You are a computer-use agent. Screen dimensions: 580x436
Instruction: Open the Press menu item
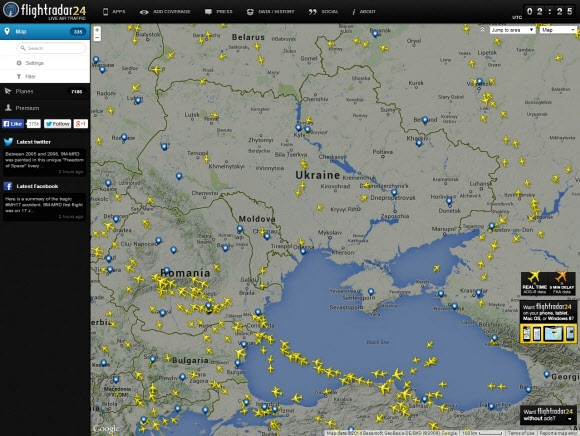(x=219, y=12)
